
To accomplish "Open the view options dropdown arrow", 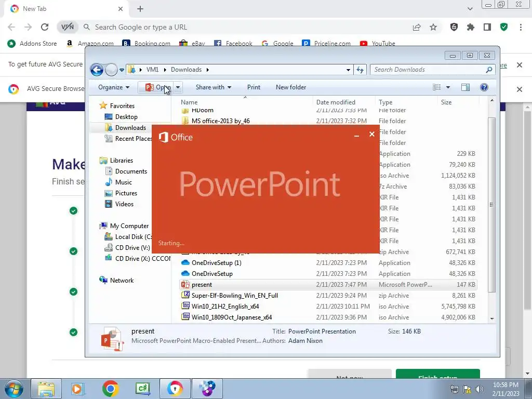I will pyautogui.click(x=448, y=87).
